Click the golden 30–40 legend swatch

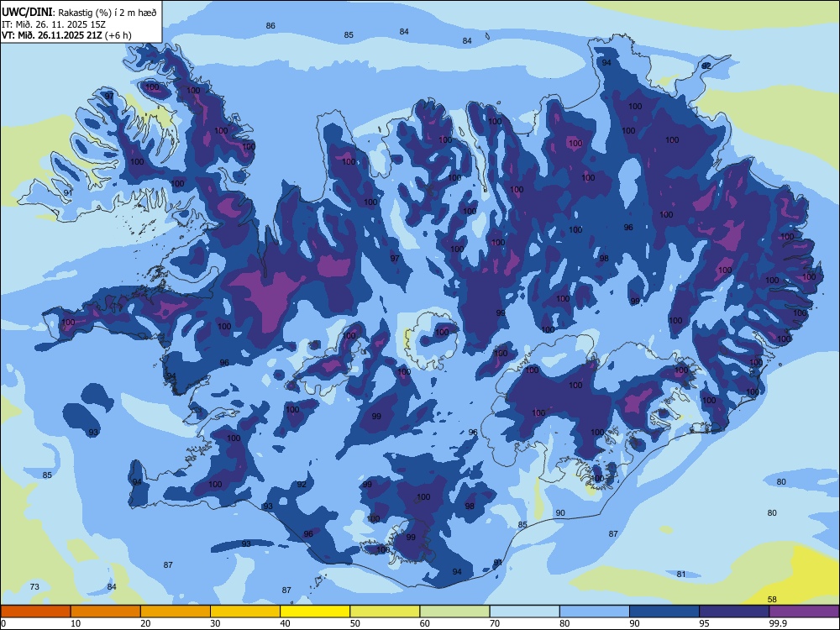coord(244,612)
